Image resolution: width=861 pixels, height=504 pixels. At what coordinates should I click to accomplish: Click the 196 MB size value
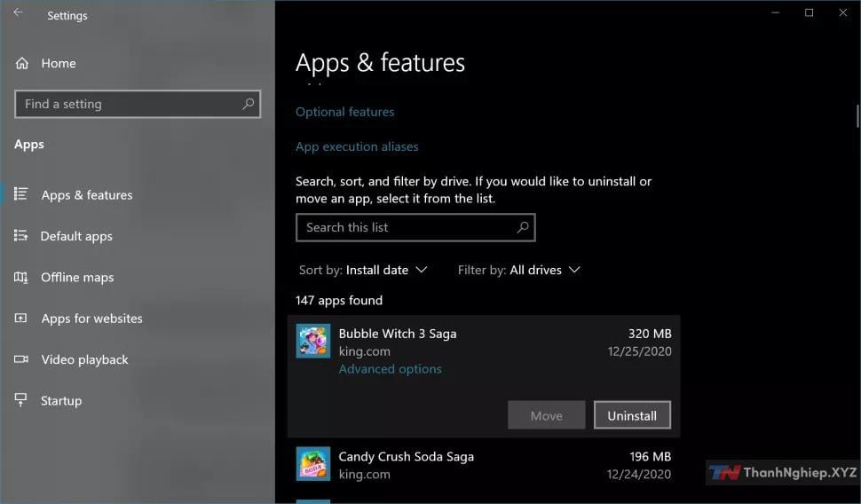[650, 457]
